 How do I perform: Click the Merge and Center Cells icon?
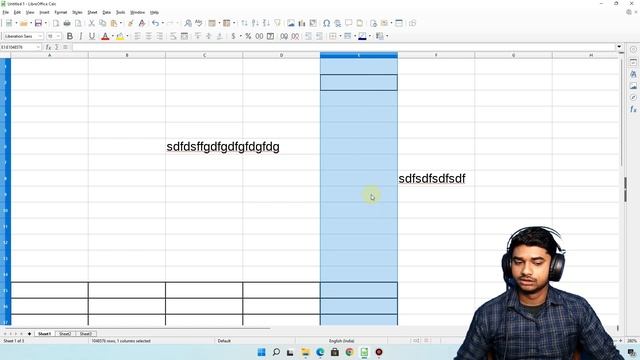pos(184,36)
